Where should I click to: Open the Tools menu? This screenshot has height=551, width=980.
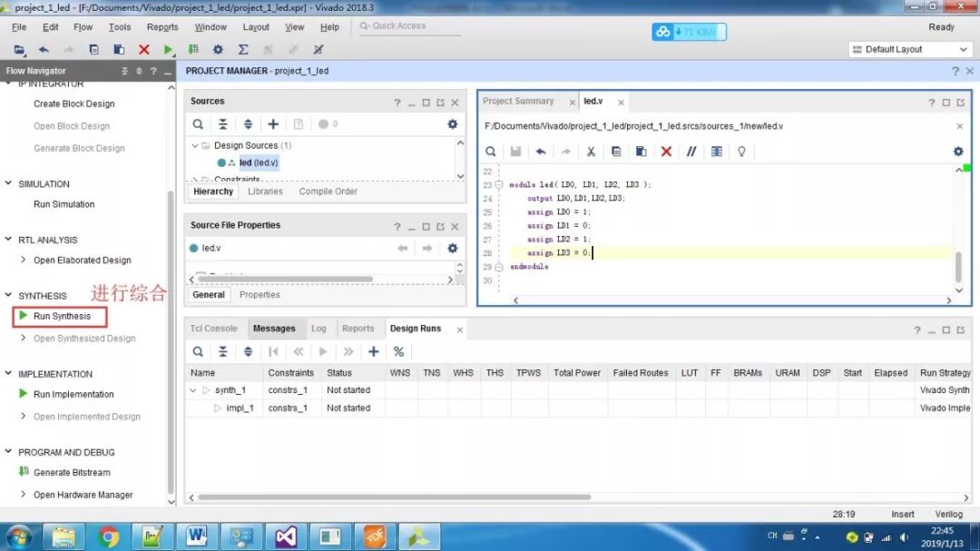[x=120, y=27]
